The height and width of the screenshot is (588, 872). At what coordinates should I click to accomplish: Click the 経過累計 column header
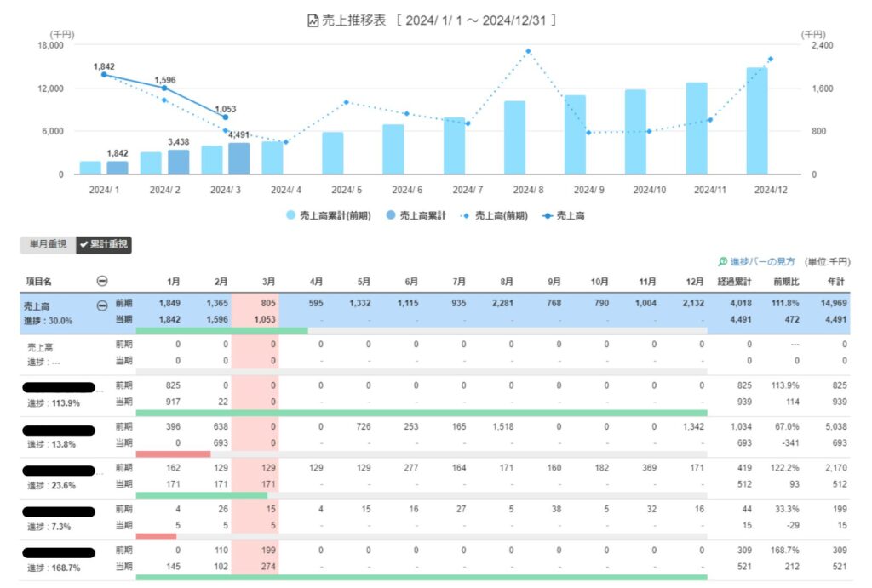point(735,282)
